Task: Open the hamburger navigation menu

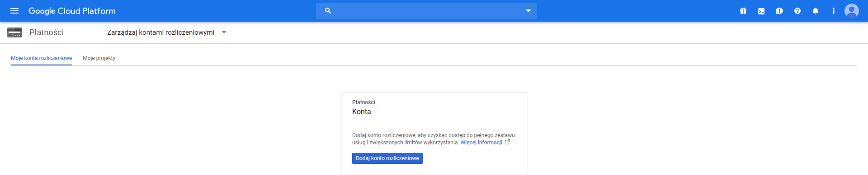Action: click(14, 11)
